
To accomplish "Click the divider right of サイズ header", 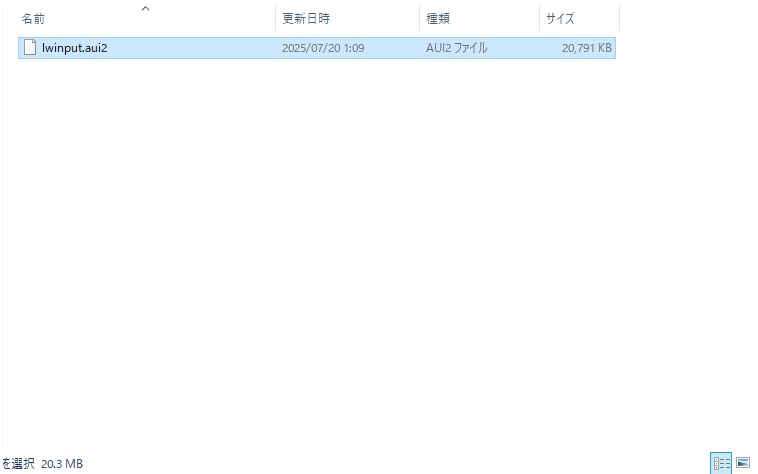I will pos(619,19).
